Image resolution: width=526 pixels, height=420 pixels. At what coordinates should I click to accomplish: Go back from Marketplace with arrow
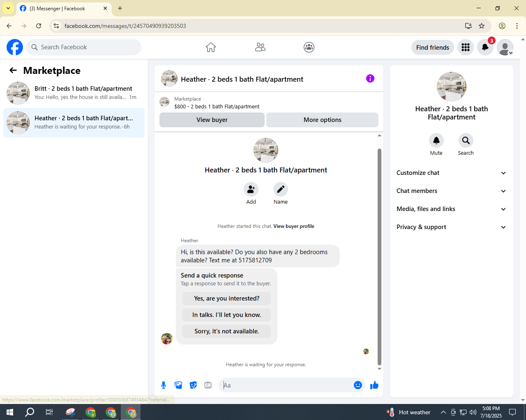tap(13, 71)
